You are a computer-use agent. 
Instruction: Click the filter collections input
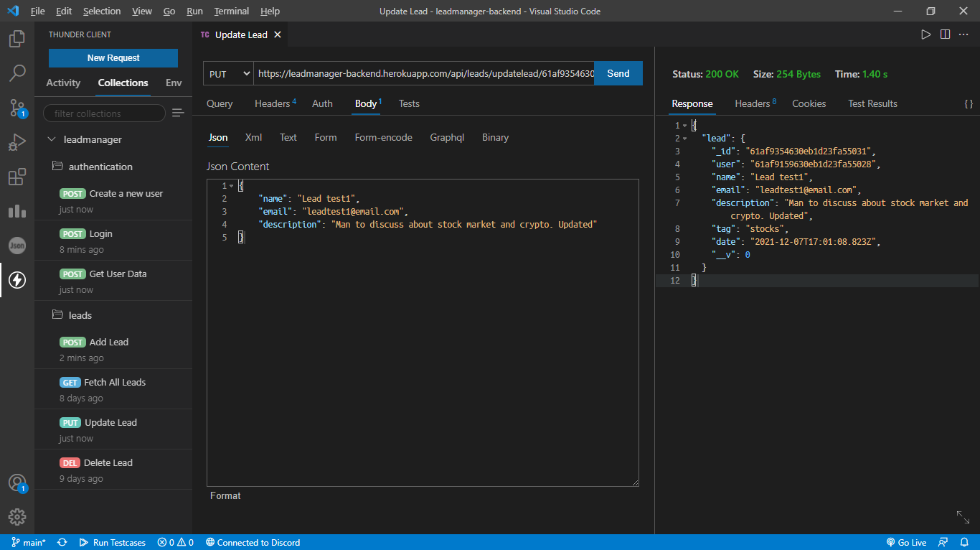105,113
